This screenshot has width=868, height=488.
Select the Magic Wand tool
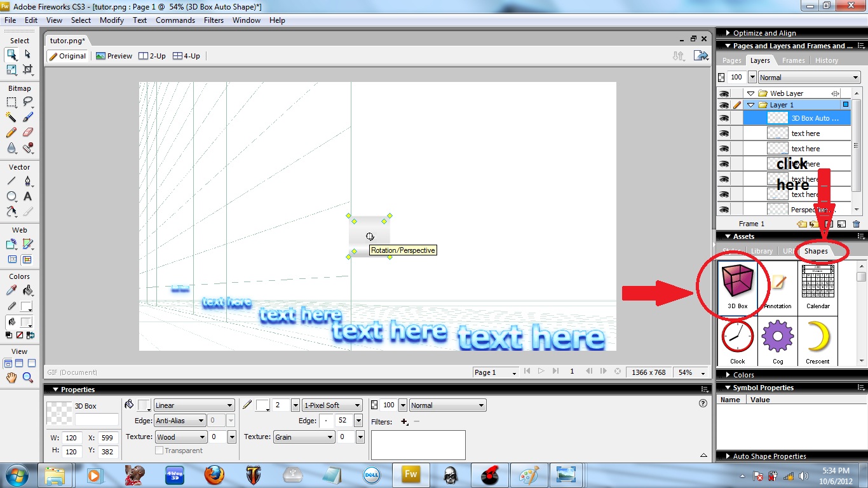(12, 116)
